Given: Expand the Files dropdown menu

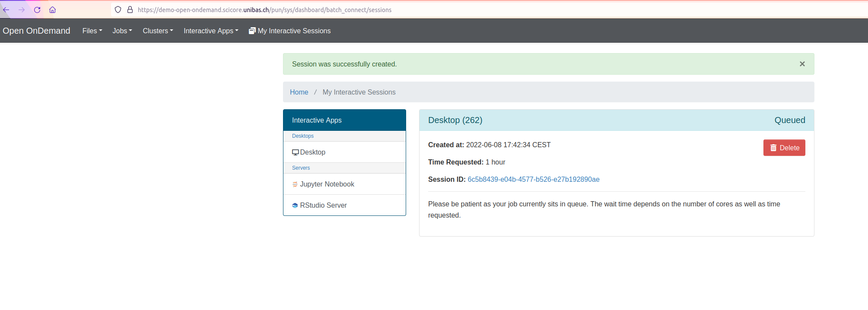Looking at the screenshot, I should click(x=92, y=31).
